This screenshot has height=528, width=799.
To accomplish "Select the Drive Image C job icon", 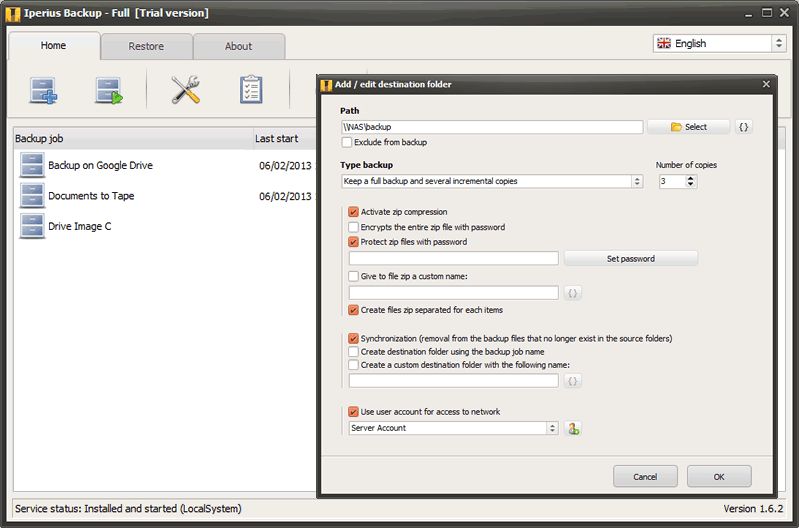I will click(x=32, y=226).
